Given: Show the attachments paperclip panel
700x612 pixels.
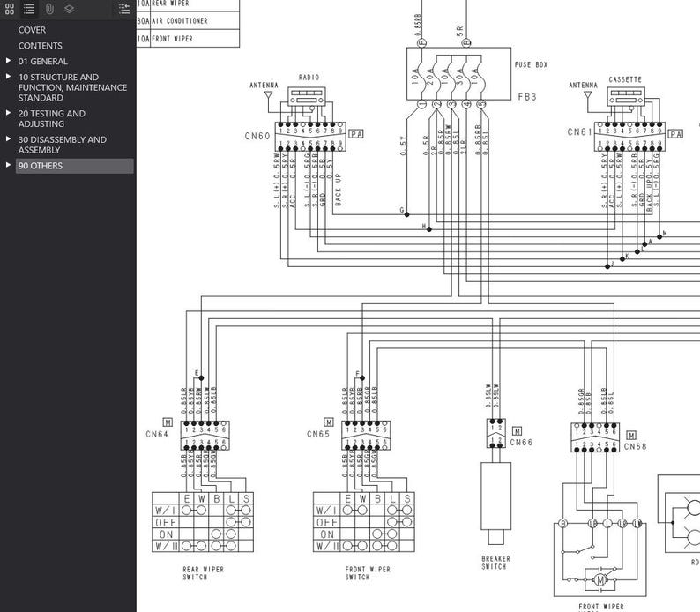Looking at the screenshot, I should click(49, 9).
